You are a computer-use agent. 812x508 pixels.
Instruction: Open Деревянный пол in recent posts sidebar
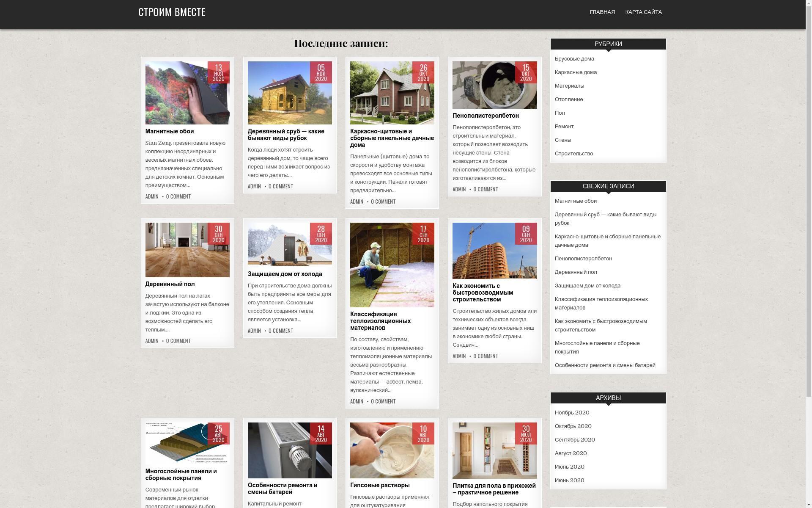[576, 272]
